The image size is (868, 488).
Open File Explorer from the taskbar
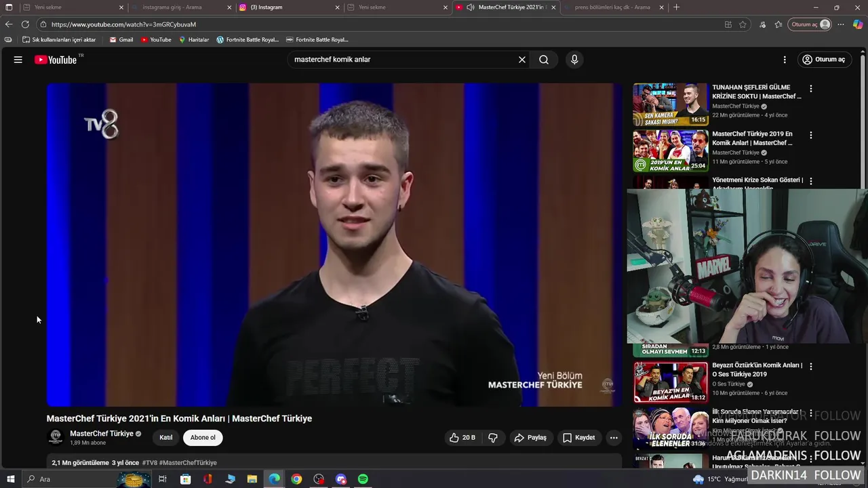(252, 479)
